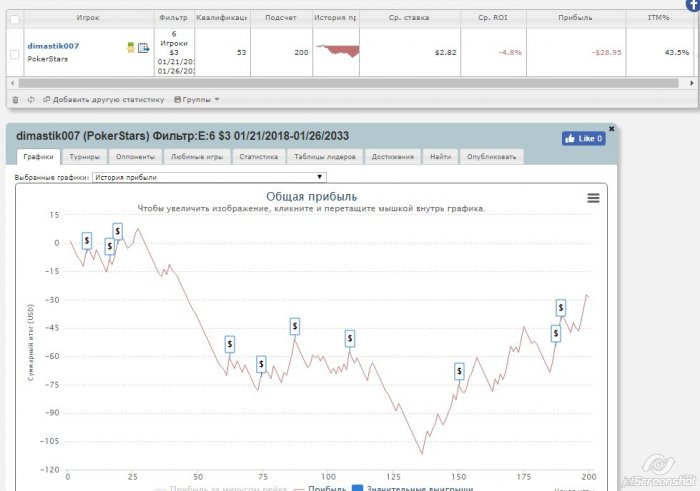
Task: Click the $ marker near game 150
Action: click(x=459, y=371)
